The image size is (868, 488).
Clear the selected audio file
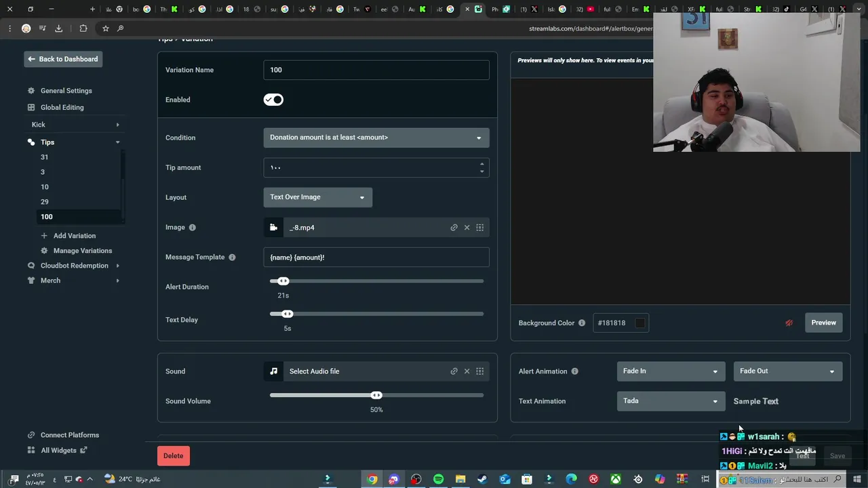tap(467, 371)
